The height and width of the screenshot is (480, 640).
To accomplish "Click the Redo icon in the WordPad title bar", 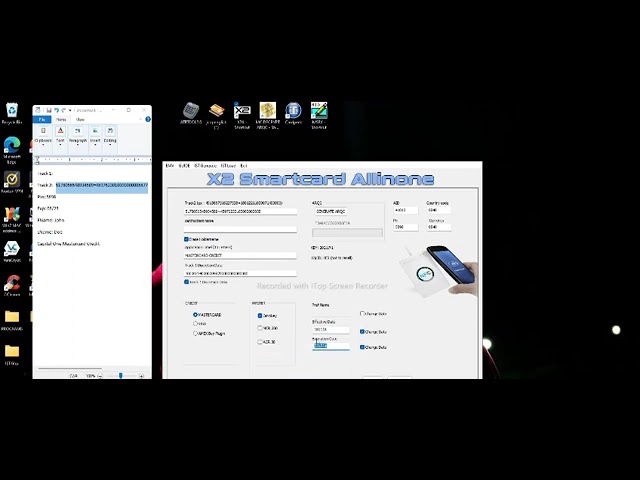I will 63,110.
